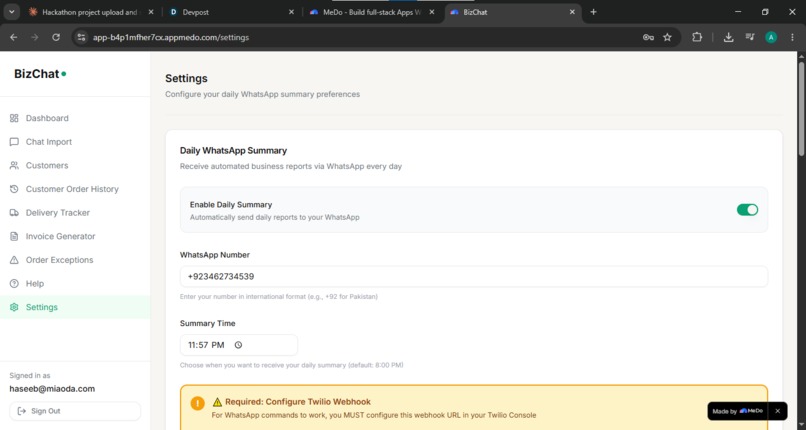Open browser downloads
The width and height of the screenshot is (806, 430).
click(x=728, y=37)
